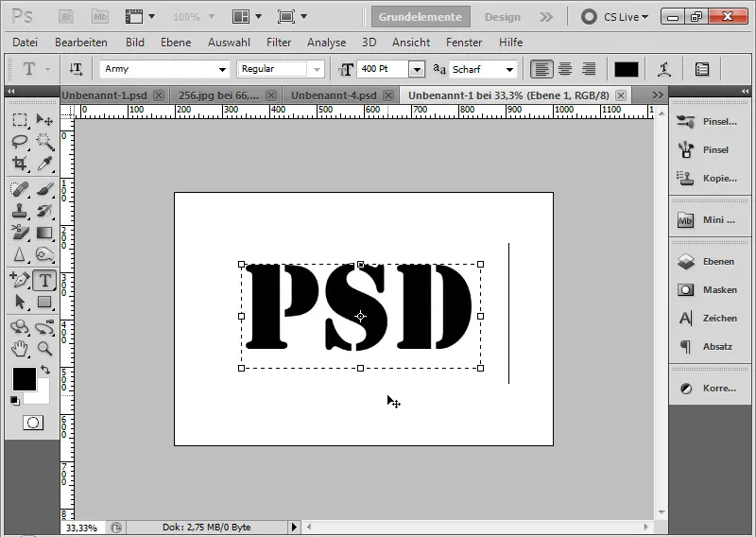Open the 400 Pt font size dropdown
Viewport: 756px width, 537px height.
point(417,69)
